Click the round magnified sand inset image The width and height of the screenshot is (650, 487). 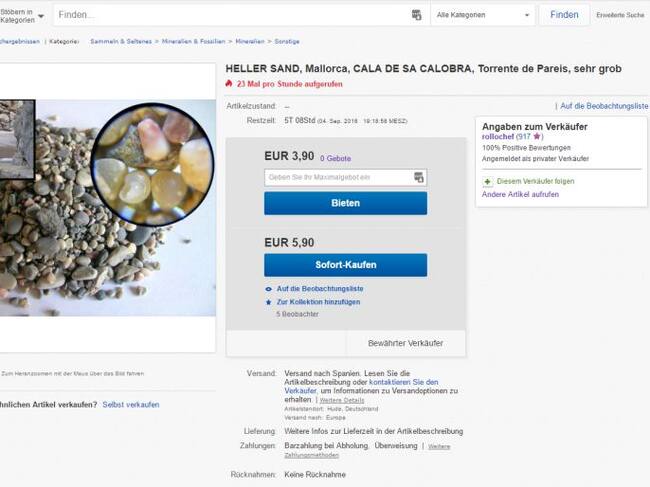tap(153, 164)
